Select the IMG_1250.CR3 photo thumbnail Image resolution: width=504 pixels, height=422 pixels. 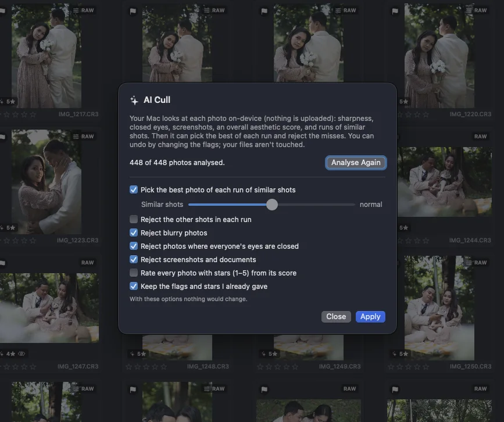pyautogui.click(x=439, y=308)
